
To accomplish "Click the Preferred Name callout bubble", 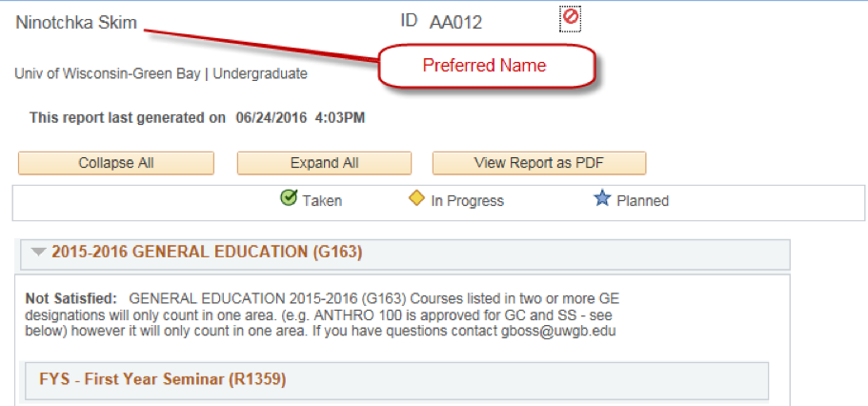I will (485, 66).
